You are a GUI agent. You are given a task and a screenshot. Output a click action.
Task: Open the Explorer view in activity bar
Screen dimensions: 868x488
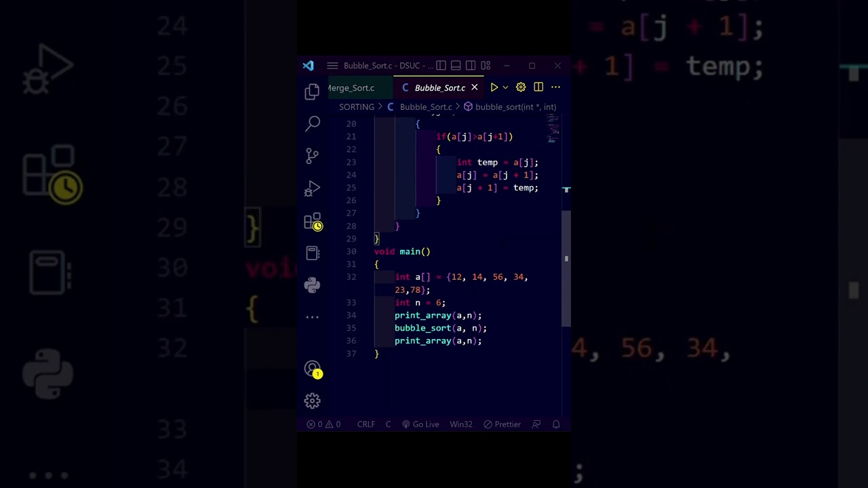[312, 91]
